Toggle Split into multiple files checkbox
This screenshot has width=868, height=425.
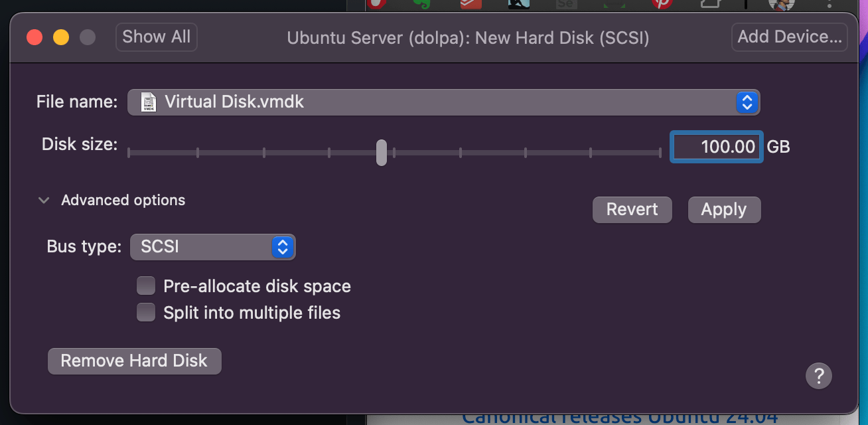146,313
